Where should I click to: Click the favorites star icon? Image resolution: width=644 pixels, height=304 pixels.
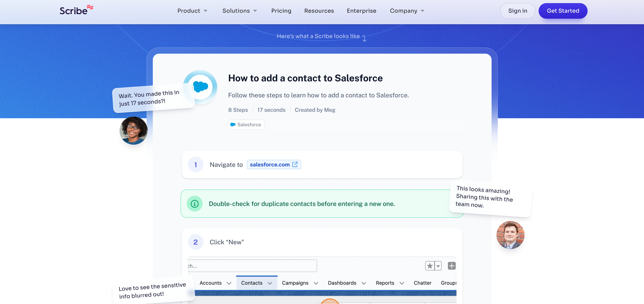[x=430, y=266]
